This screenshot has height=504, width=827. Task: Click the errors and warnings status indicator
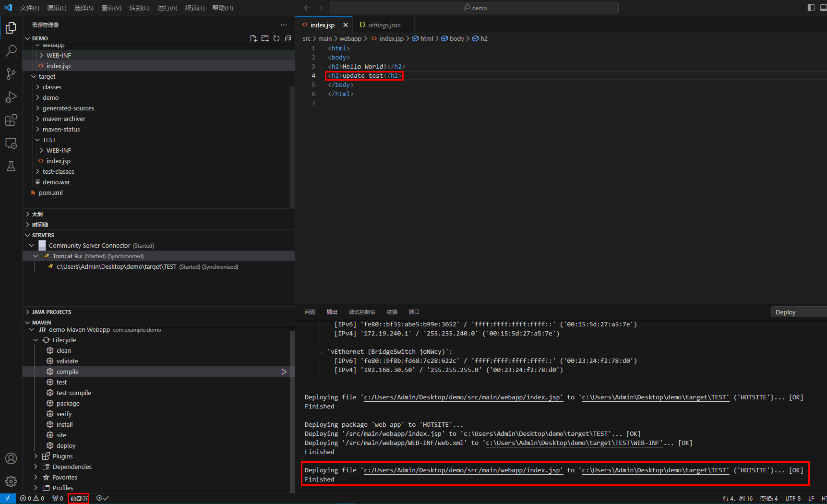point(32,498)
